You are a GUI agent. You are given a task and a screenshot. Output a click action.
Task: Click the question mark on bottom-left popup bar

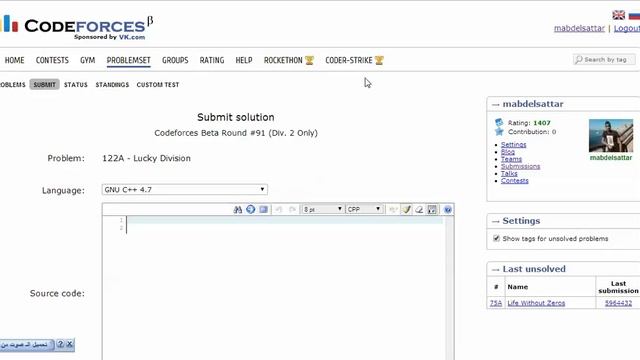click(60, 344)
